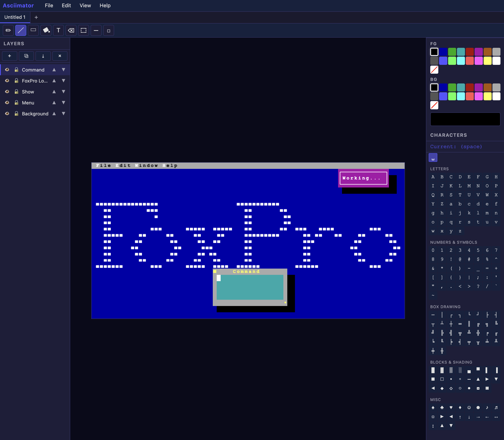Move Menu layer up

[54, 103]
